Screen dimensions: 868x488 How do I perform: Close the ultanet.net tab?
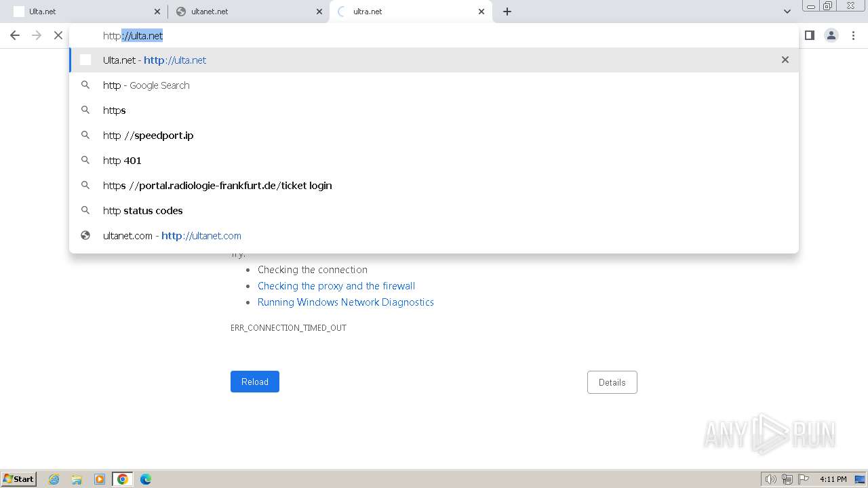click(319, 12)
